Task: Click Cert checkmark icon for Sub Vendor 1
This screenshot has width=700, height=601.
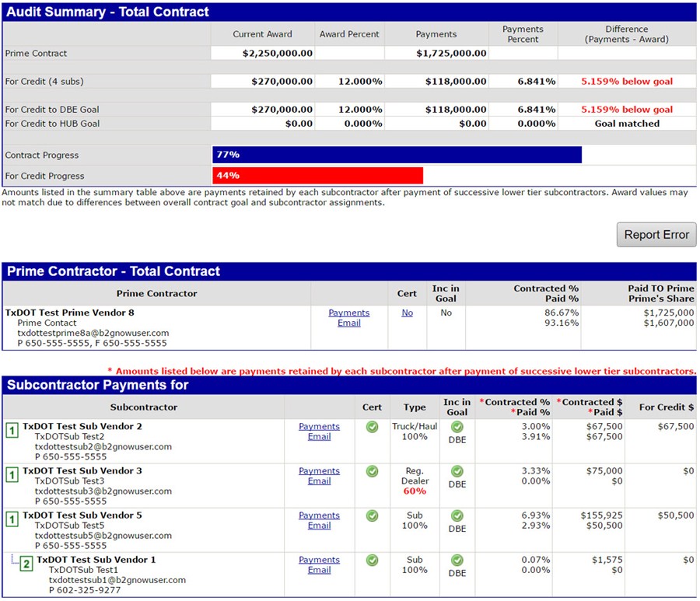Action: click(372, 560)
